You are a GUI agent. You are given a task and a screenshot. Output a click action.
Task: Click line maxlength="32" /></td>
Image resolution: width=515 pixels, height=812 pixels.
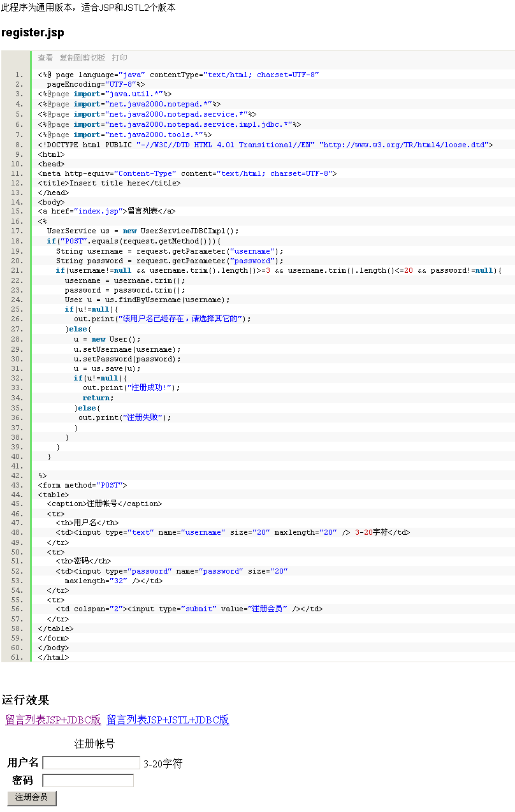[x=113, y=581]
